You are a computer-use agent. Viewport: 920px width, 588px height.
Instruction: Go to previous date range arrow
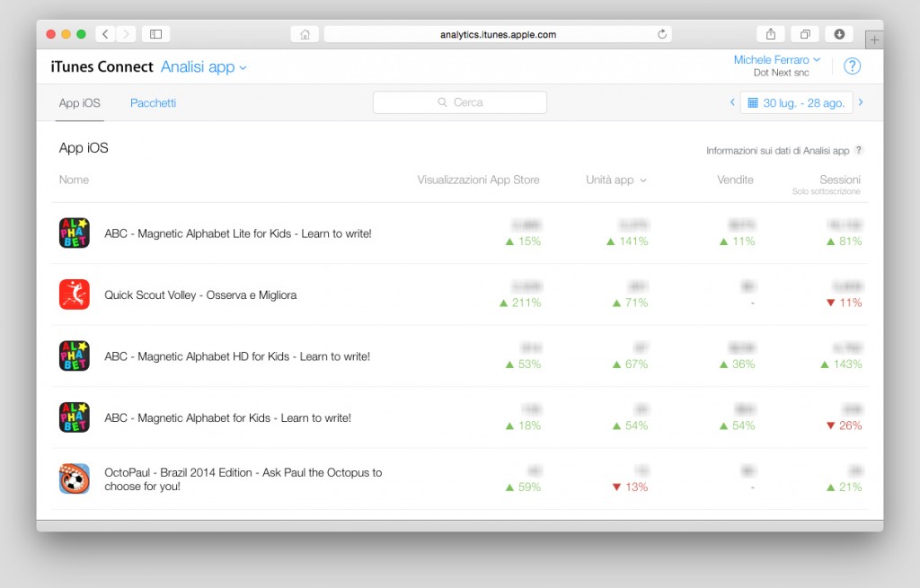(732, 102)
